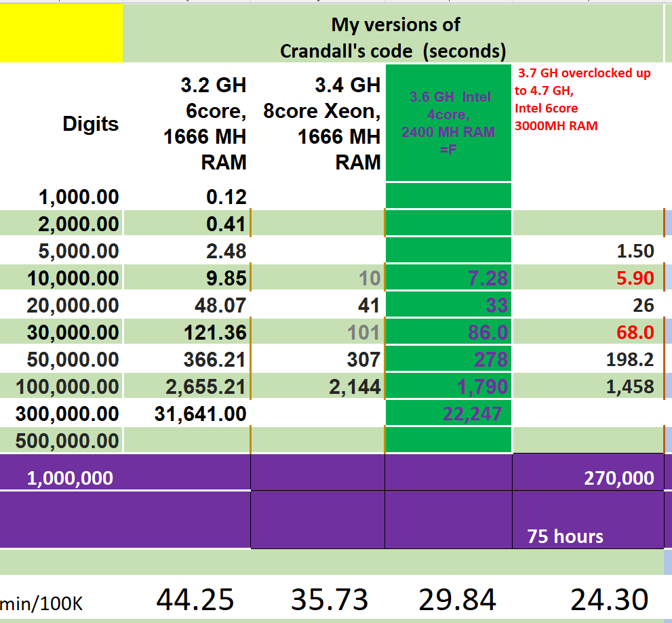The width and height of the screenshot is (672, 623).
Task: Select the "Digits" column header cell
Action: coord(90,124)
